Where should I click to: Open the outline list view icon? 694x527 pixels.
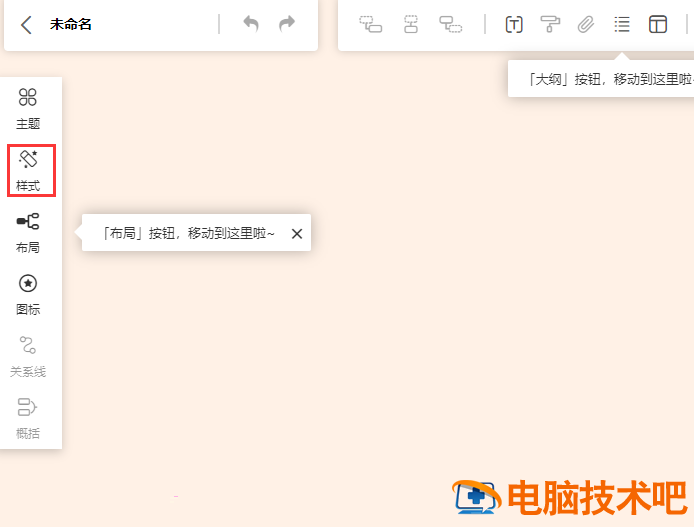(622, 24)
